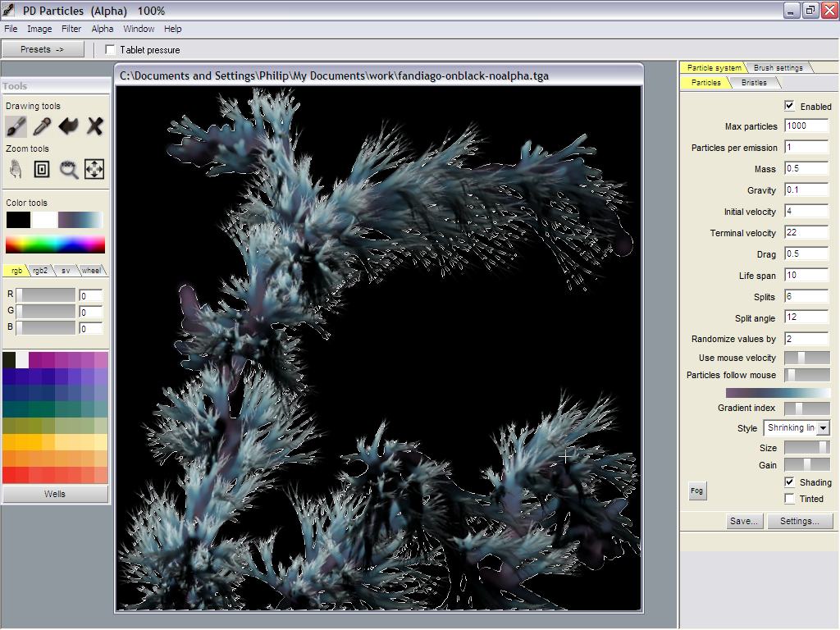Click the Max particles input field
840x630 pixels.
806,126
